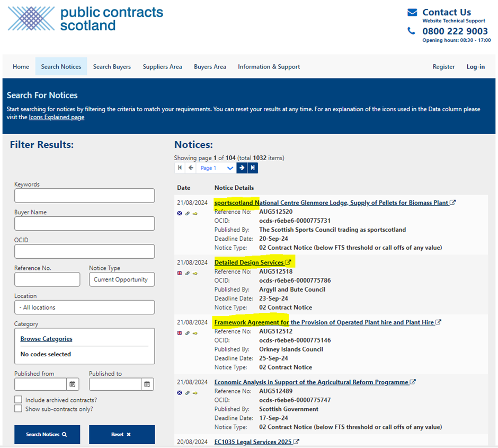Screen dimensions: 498x448
Task: Click the Contact Us envelope icon
Action: 412,12
